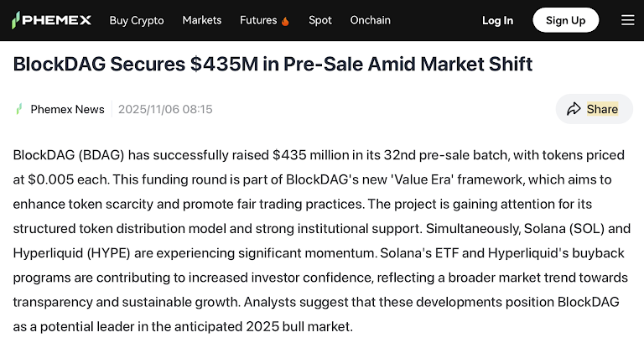
Task: Open the Onchain section
Action: (370, 20)
